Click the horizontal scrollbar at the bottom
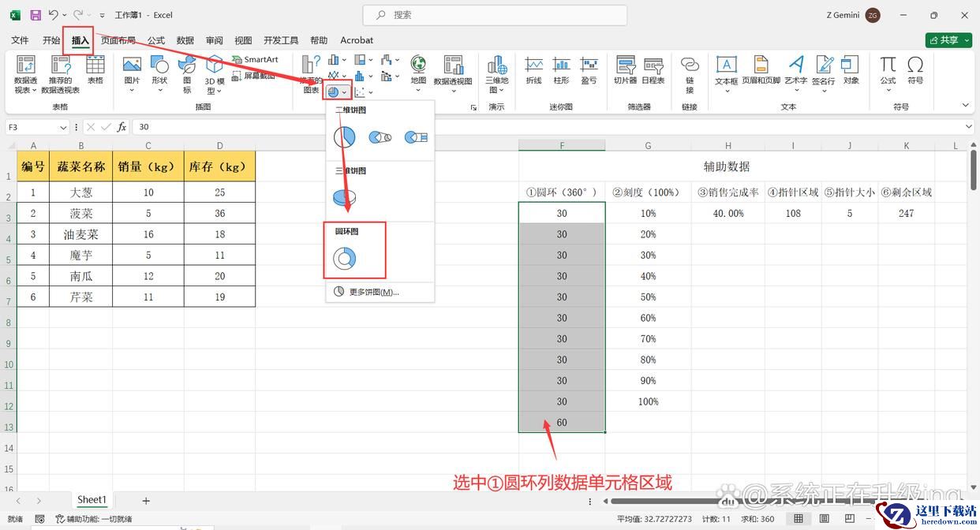 click(710, 501)
